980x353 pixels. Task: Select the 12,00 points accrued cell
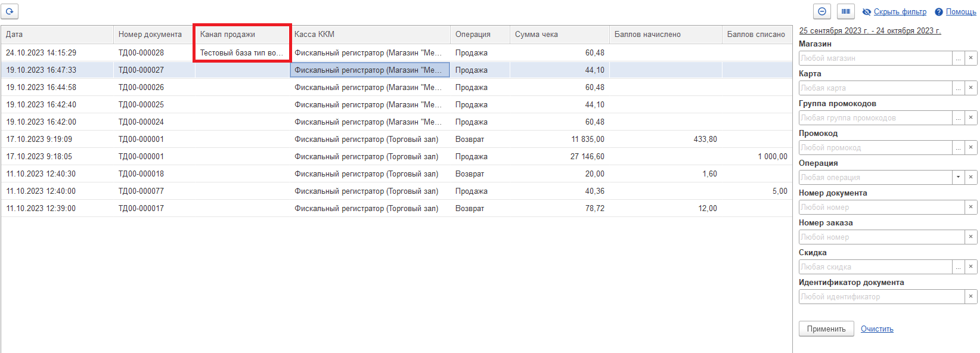pos(666,208)
